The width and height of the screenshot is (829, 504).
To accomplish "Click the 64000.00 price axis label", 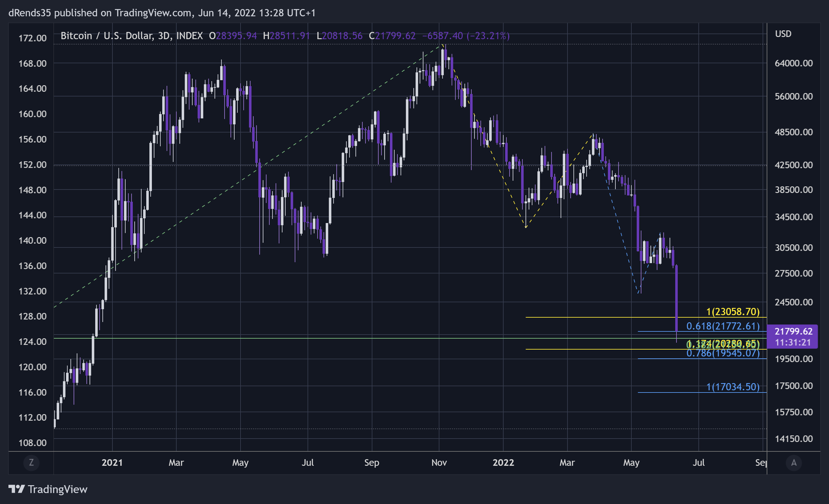I will [794, 63].
